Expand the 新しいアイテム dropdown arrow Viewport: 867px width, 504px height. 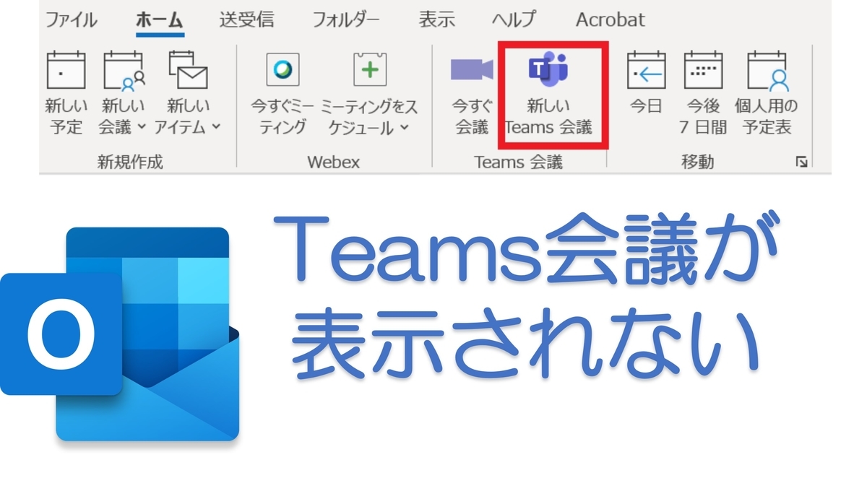pyautogui.click(x=216, y=127)
